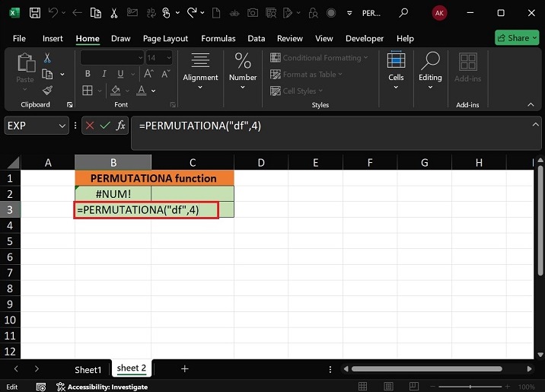Switch to Sheet1 tab
This screenshot has height=392, width=545.
click(88, 370)
